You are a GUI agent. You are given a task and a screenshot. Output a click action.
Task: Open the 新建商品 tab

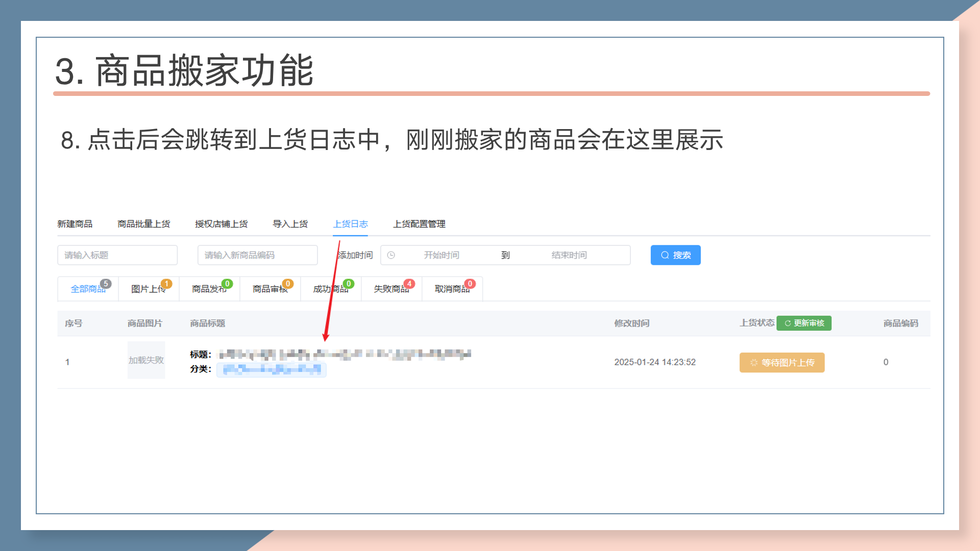[75, 224]
